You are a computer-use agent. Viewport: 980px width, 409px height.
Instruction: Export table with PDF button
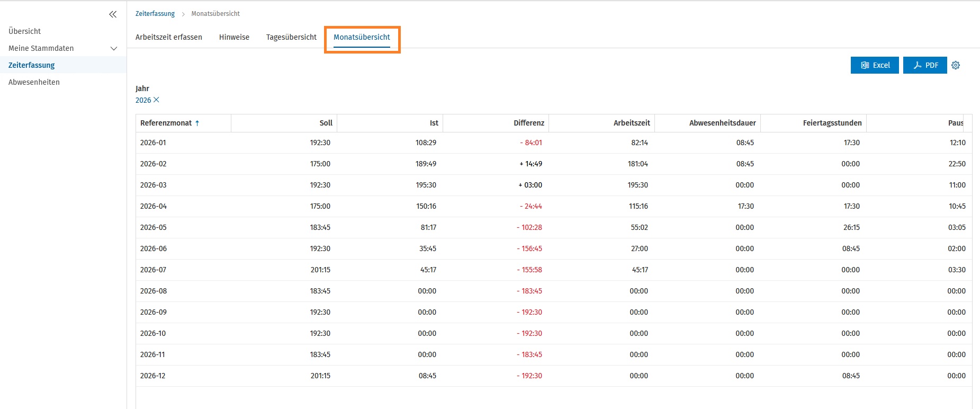point(925,65)
